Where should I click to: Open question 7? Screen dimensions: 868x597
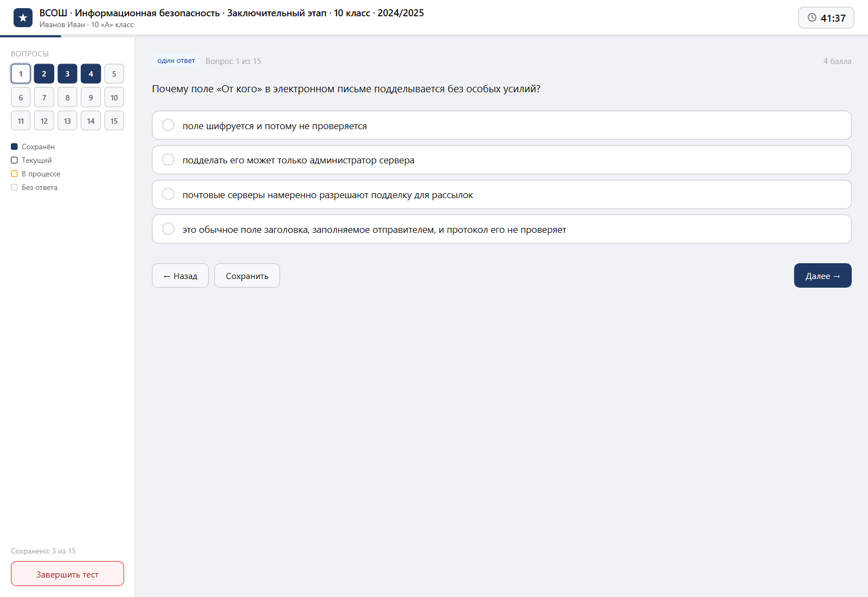click(x=44, y=98)
